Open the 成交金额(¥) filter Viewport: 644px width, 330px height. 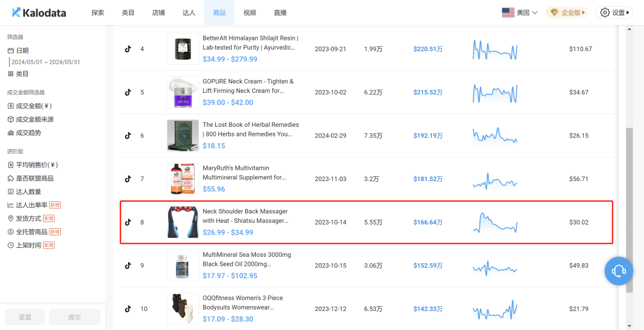click(x=30, y=106)
